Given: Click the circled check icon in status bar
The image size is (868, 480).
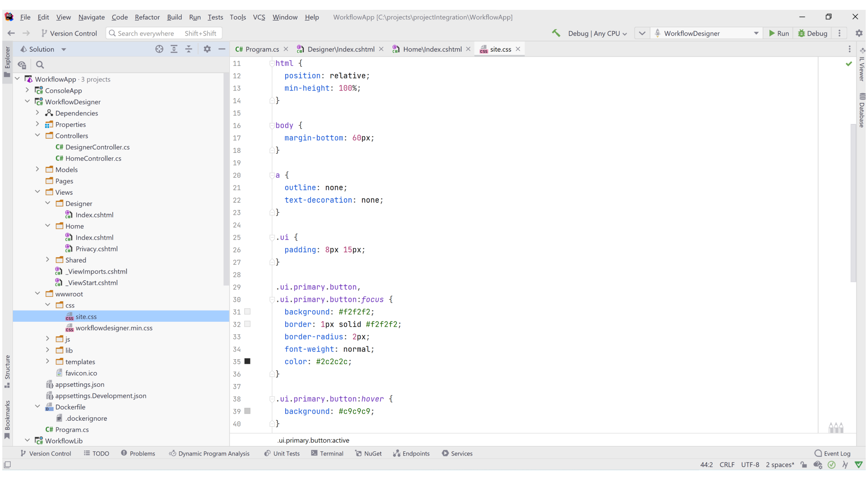Looking at the screenshot, I should click(831, 465).
